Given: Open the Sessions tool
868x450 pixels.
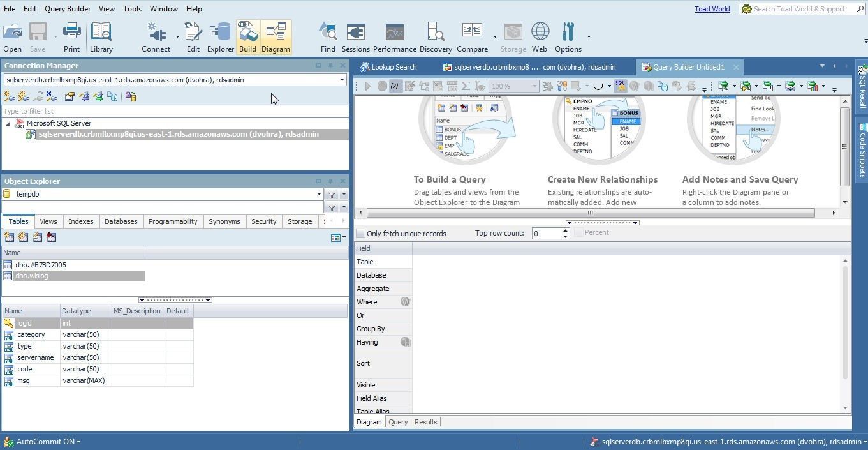Looking at the screenshot, I should 355,38.
